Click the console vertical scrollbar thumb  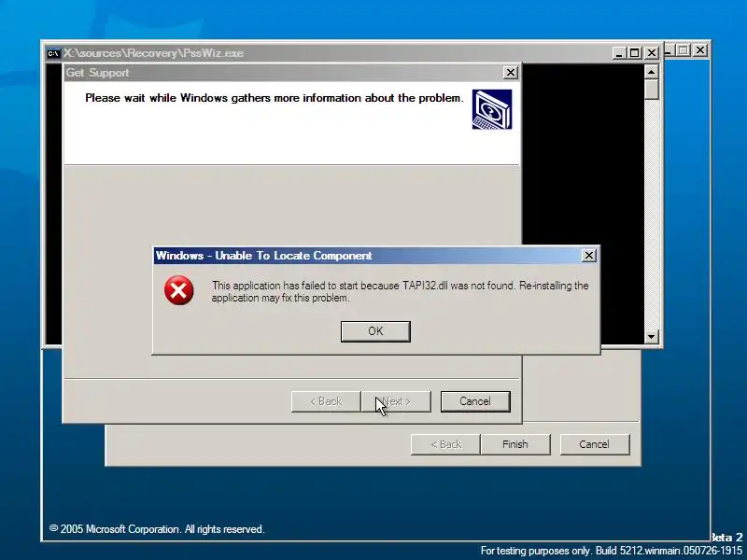pyautogui.click(x=651, y=89)
